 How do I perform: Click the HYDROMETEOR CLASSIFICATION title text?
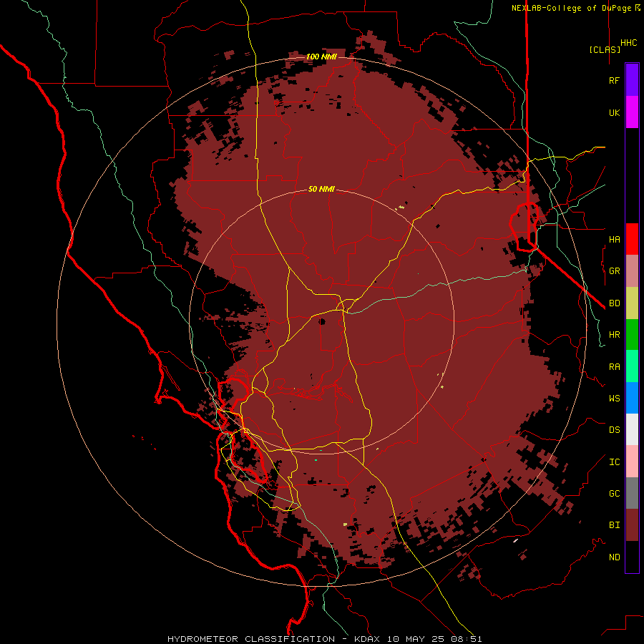[x=251, y=639]
